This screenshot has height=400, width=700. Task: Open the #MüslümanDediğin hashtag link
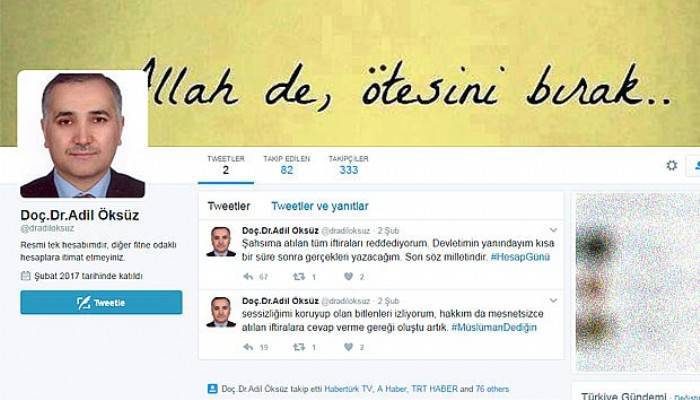(x=494, y=328)
